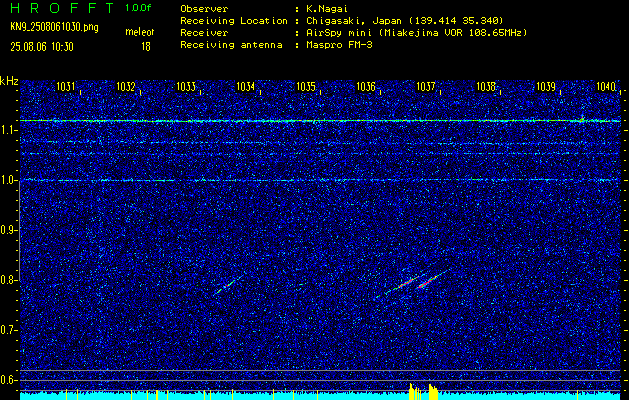
Task: Click the 1.1 kHz frequency label
Action: pyautogui.click(x=8, y=130)
